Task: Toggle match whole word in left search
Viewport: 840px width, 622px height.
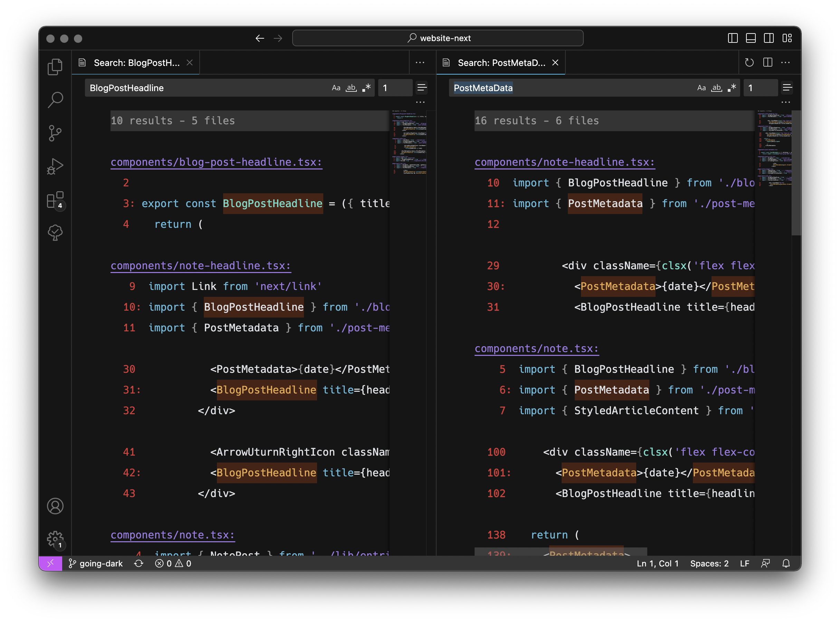Action: (351, 88)
